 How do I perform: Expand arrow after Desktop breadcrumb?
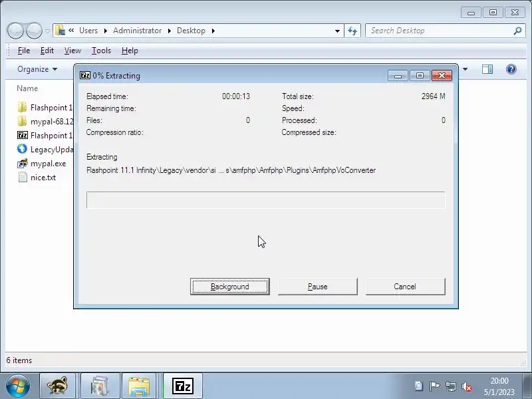tap(213, 31)
